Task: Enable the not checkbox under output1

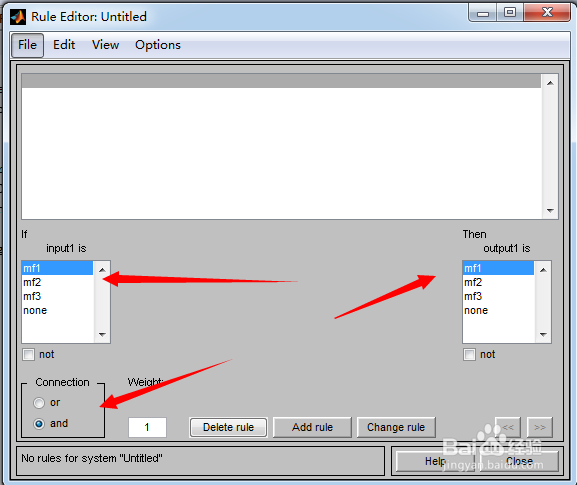Action: (469, 355)
